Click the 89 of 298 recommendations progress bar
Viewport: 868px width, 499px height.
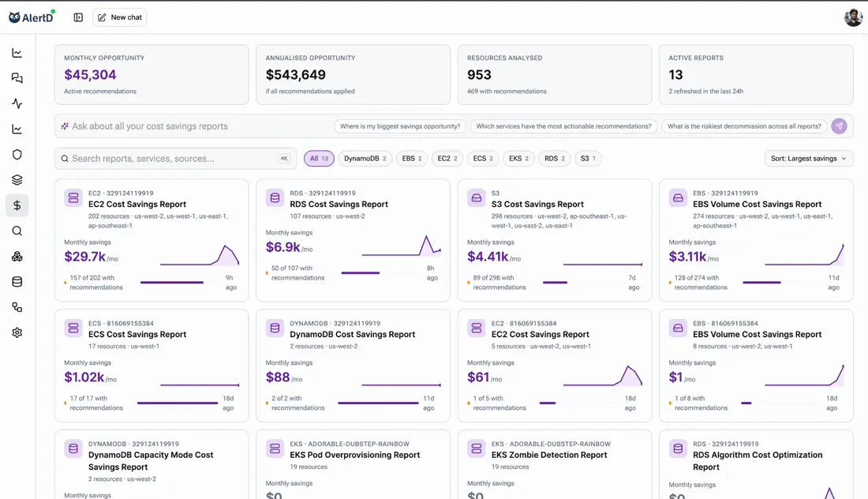point(583,283)
